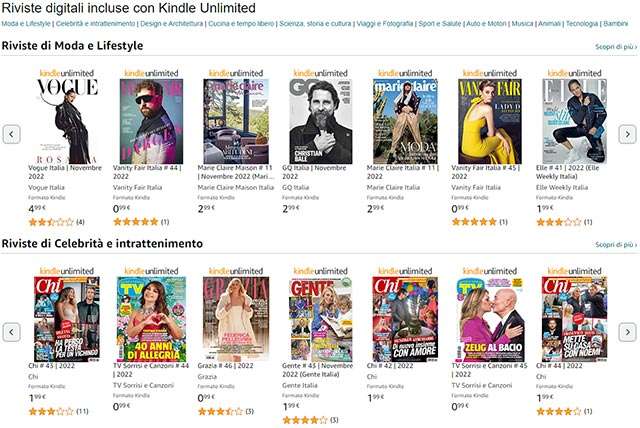Screen dimensions: 640x428
Task: Open the Elle # 41 2022 title link
Action: 567,172
